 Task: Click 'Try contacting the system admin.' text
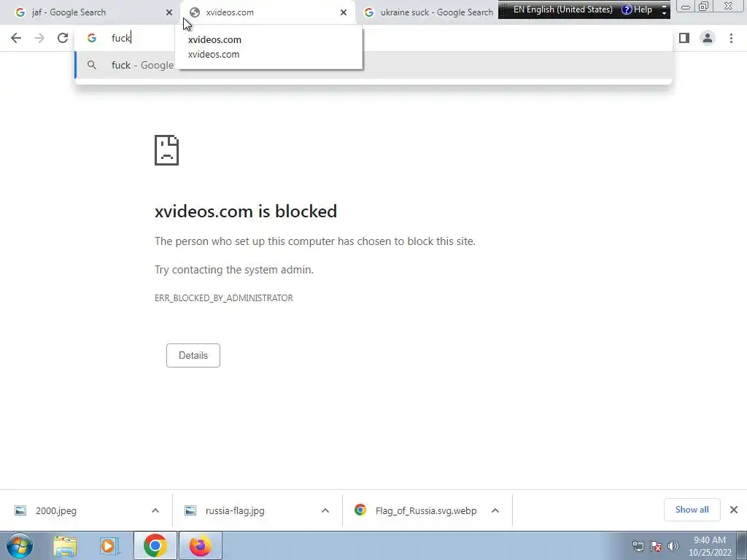[234, 270]
